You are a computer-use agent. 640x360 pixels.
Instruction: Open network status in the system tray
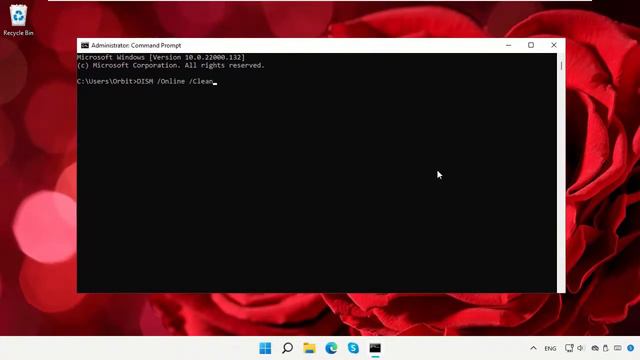point(569,348)
